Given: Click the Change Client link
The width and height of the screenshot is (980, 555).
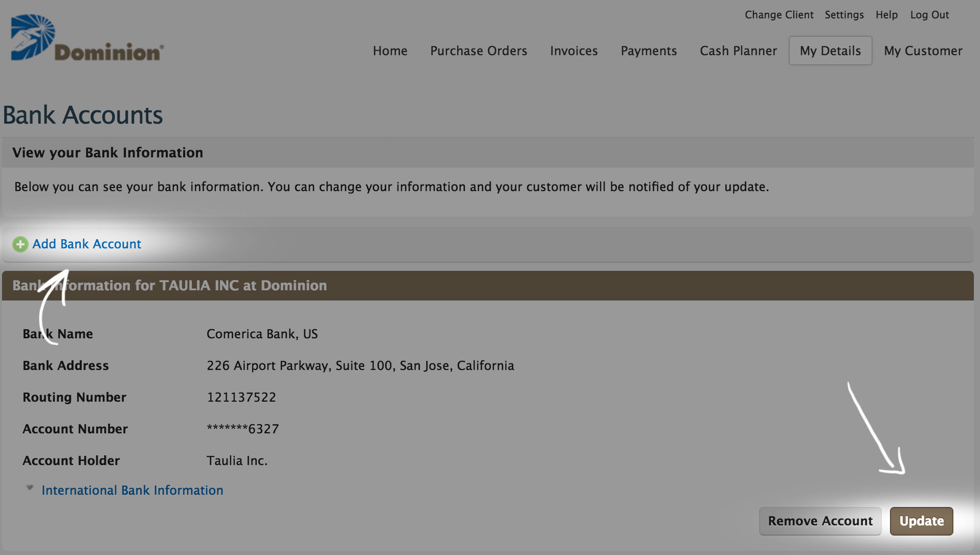Looking at the screenshot, I should [779, 15].
